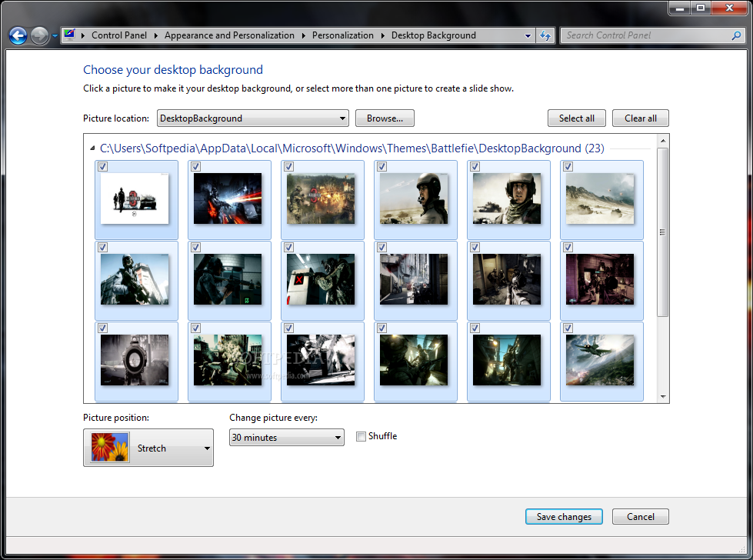Select the dark alley squad thumbnail
The width and height of the screenshot is (753, 560).
tap(507, 279)
